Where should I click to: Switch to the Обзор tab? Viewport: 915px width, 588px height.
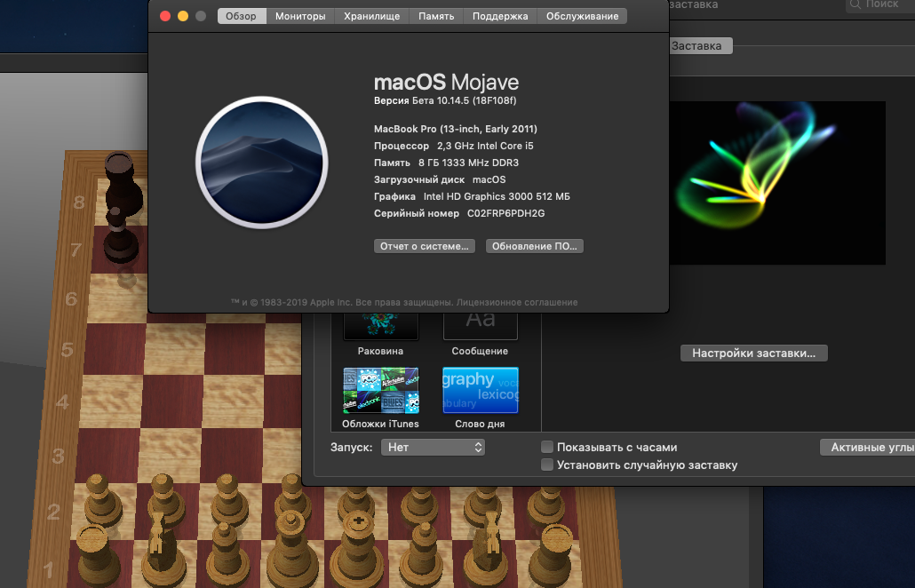coord(242,16)
